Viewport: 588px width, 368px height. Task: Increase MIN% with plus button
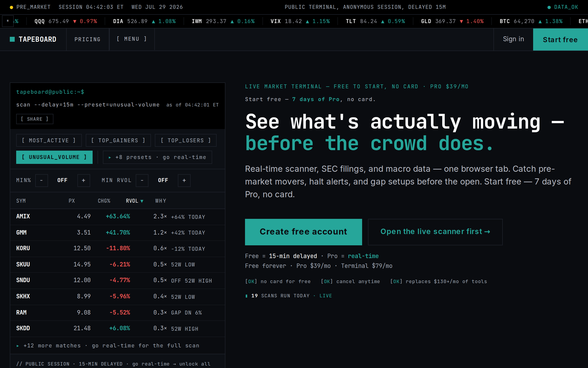[84, 180]
